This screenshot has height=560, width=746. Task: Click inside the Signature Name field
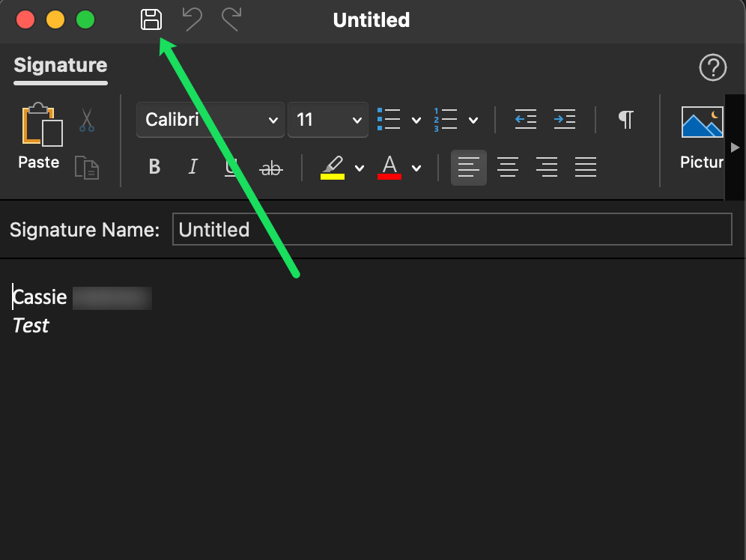(449, 229)
